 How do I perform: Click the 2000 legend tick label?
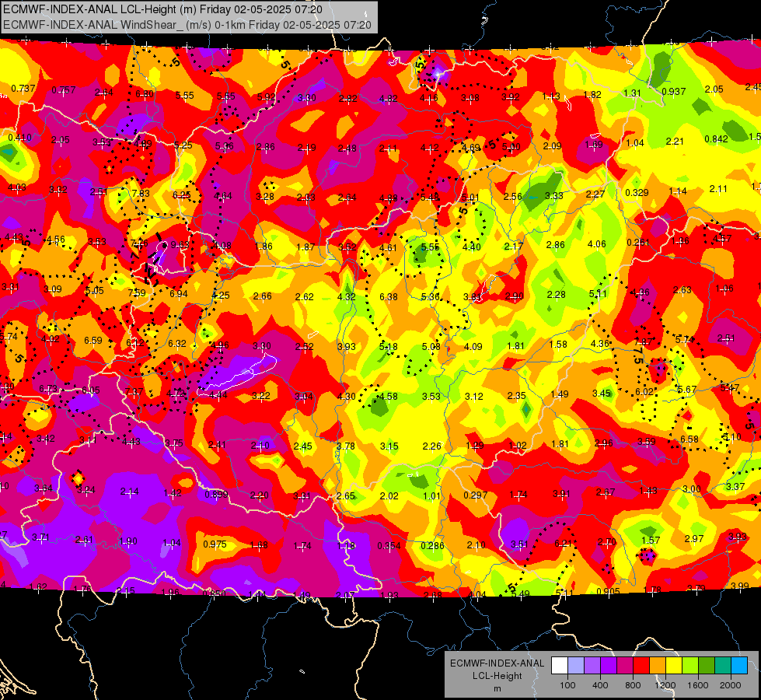click(x=730, y=685)
